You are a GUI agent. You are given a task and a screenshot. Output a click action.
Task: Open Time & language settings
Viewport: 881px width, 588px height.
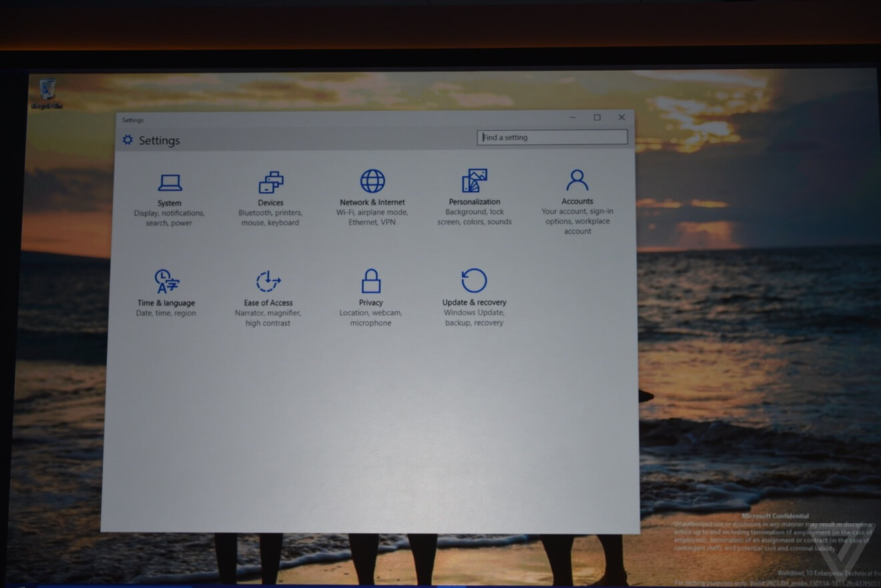click(166, 290)
